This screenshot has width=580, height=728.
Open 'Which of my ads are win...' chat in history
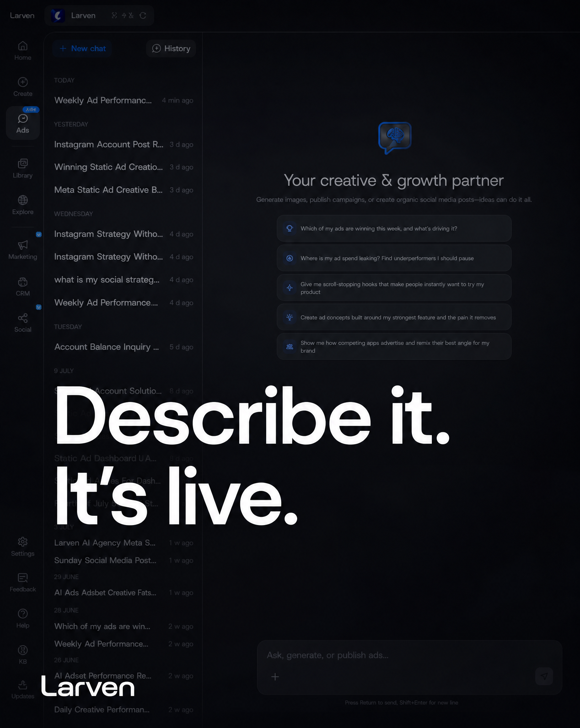(124, 626)
